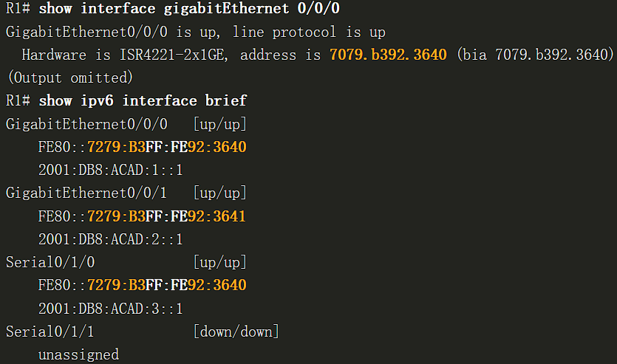Click the Serial0/1/1 interface name

[x=50, y=332]
